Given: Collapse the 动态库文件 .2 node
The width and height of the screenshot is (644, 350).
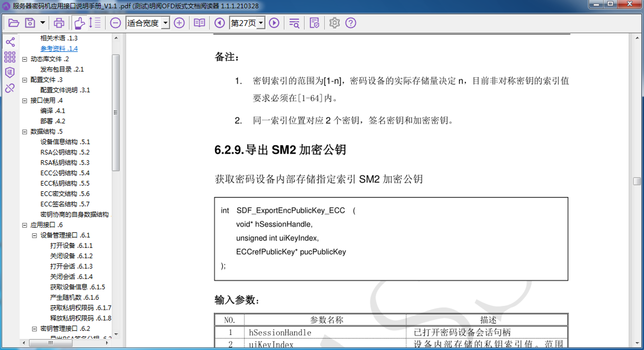Looking at the screenshot, I should coord(25,59).
